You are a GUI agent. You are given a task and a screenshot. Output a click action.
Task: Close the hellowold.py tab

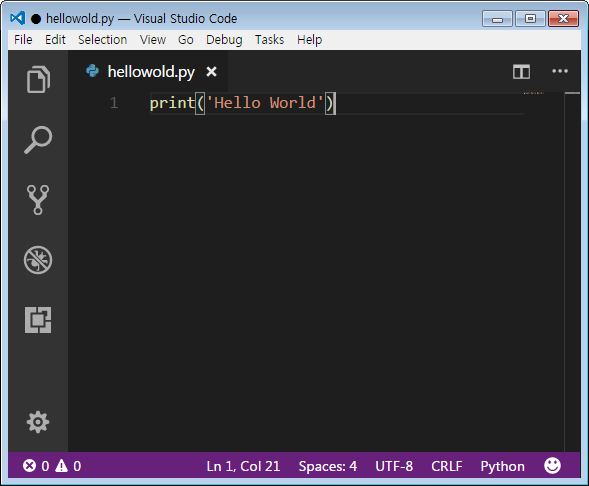[211, 71]
